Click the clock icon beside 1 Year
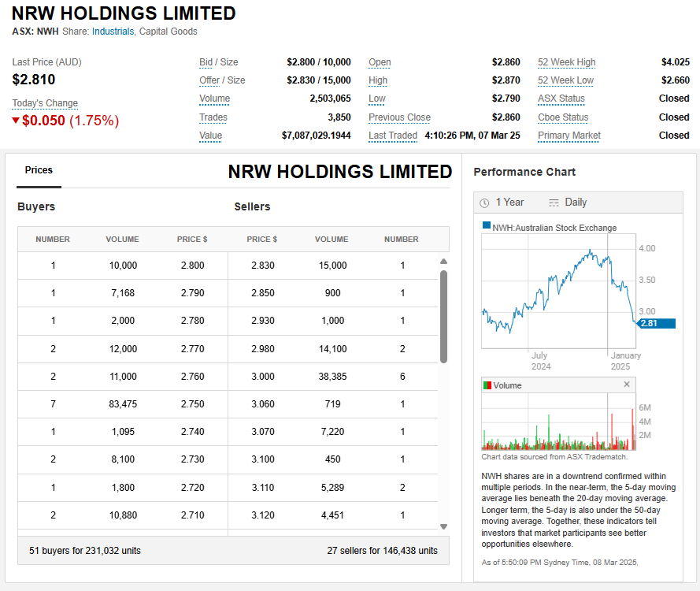Screen dimensions: 700x591 [485, 203]
